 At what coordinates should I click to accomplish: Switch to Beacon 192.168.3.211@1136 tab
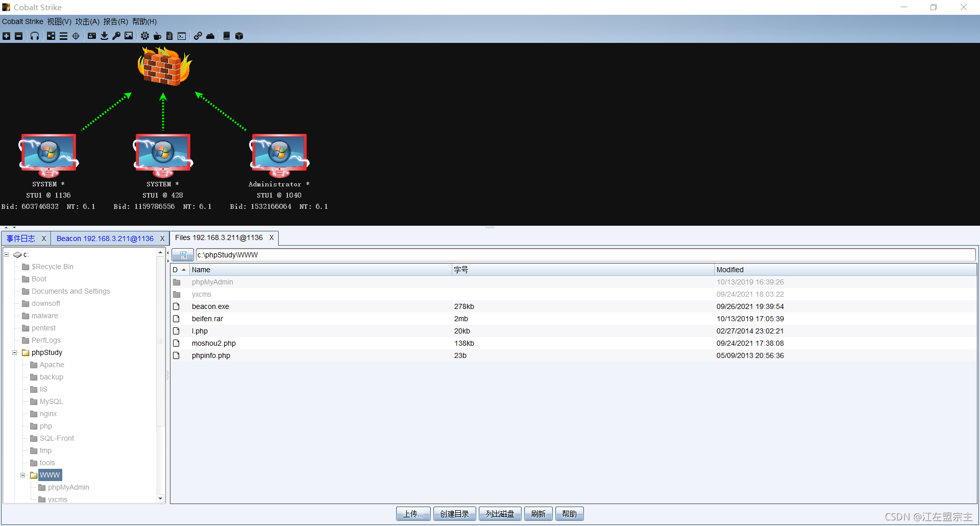click(x=105, y=238)
